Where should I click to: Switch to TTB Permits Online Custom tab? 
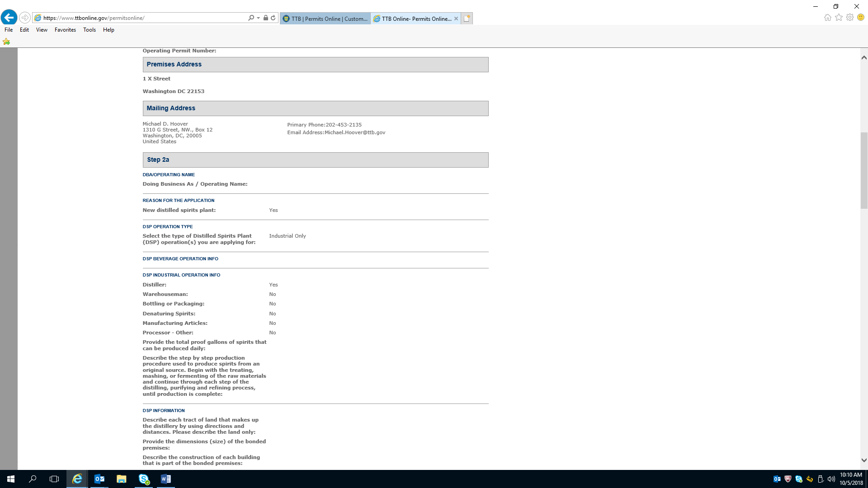coord(325,19)
